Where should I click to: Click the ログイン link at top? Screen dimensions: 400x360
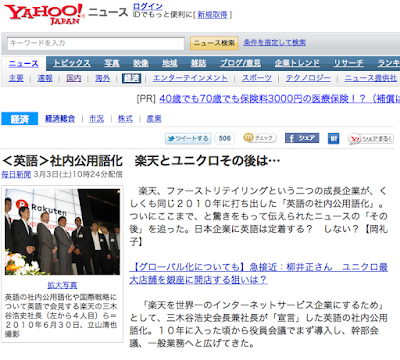(x=148, y=6)
